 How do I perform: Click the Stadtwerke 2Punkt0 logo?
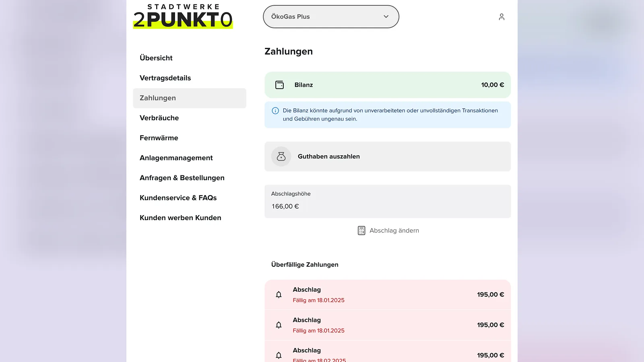pyautogui.click(x=183, y=16)
